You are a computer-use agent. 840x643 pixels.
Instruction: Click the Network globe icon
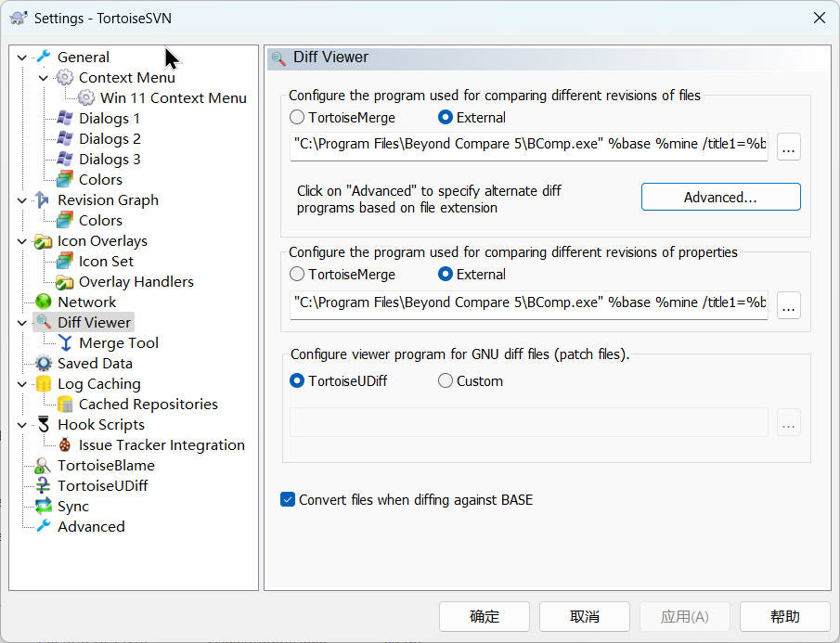click(x=43, y=302)
